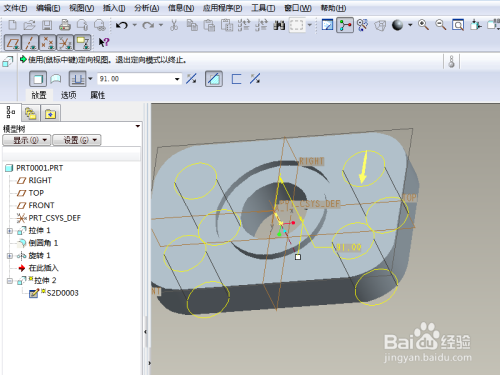Refit model to screen
Image resolution: width=500 pixels, height=375 pixels.
[x=458, y=25]
